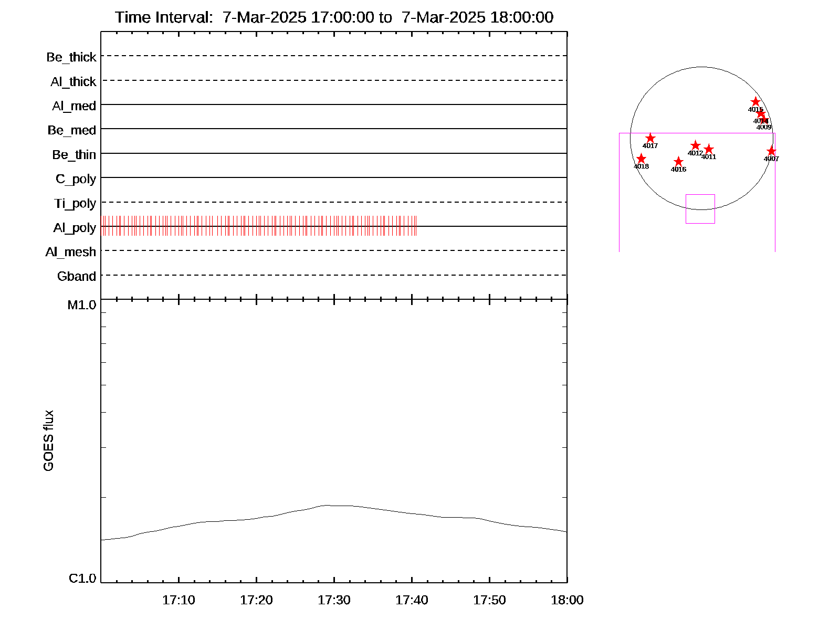Select active region 4016 star

(678, 161)
